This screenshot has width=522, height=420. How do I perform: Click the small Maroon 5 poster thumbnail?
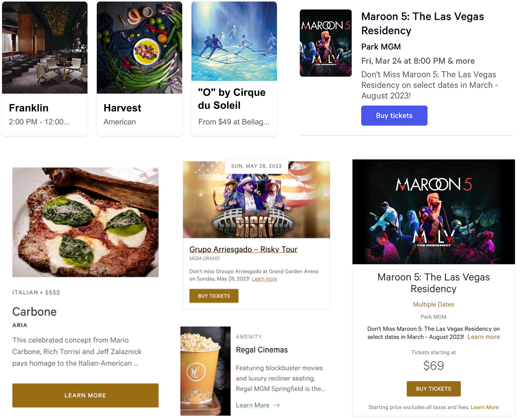pyautogui.click(x=325, y=43)
